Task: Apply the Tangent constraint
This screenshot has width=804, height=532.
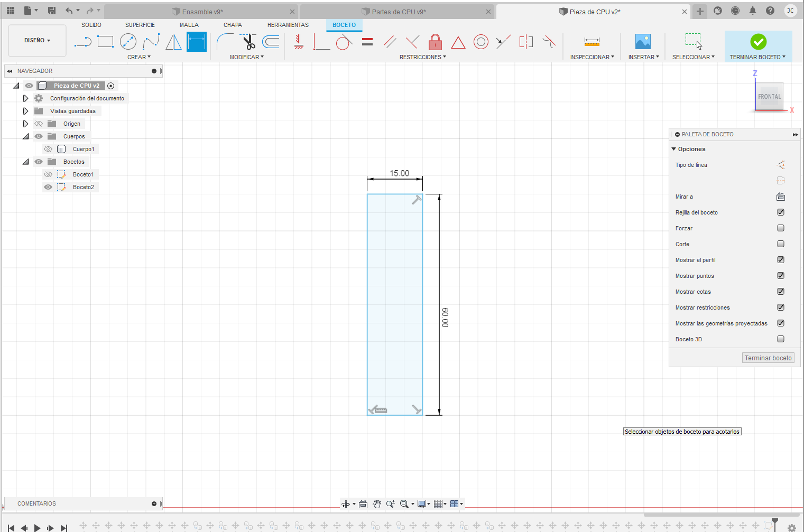Action: pos(344,42)
